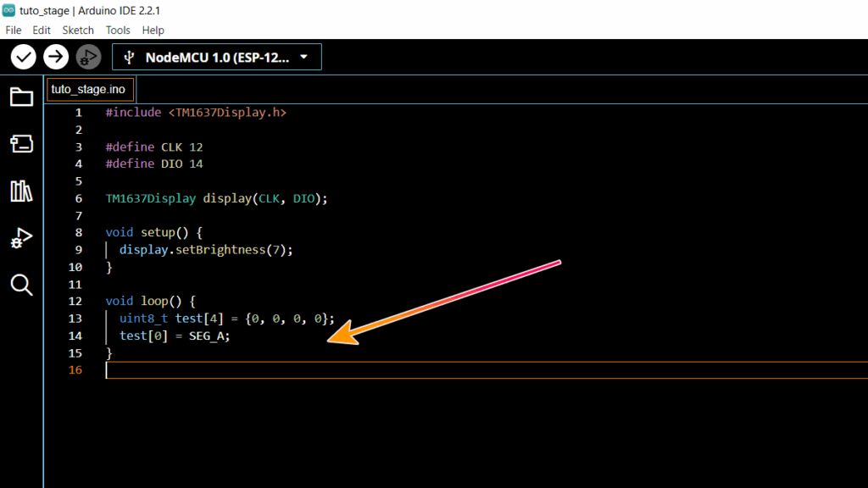Click the USB icon in board selector
Image resolution: width=868 pixels, height=488 pixels.
tap(129, 58)
